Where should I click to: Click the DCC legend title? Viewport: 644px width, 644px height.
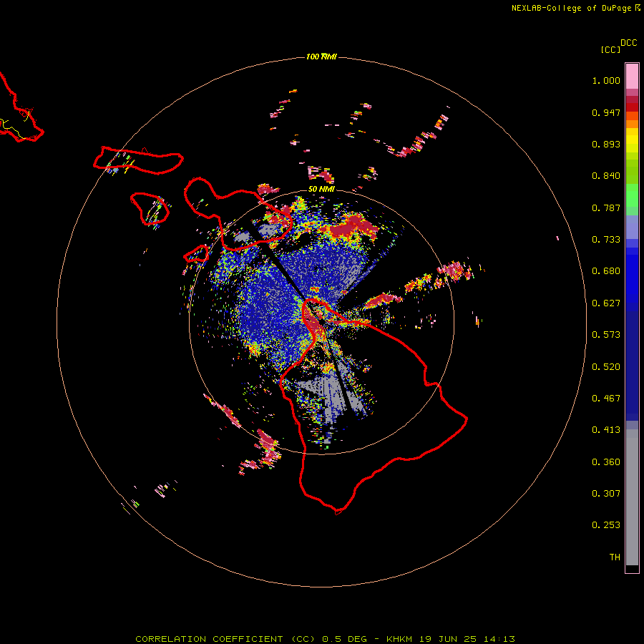pyautogui.click(x=629, y=43)
